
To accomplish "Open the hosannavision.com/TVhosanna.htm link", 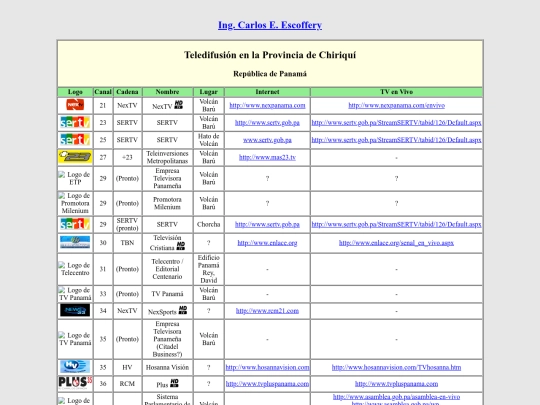I will click(x=396, y=367).
